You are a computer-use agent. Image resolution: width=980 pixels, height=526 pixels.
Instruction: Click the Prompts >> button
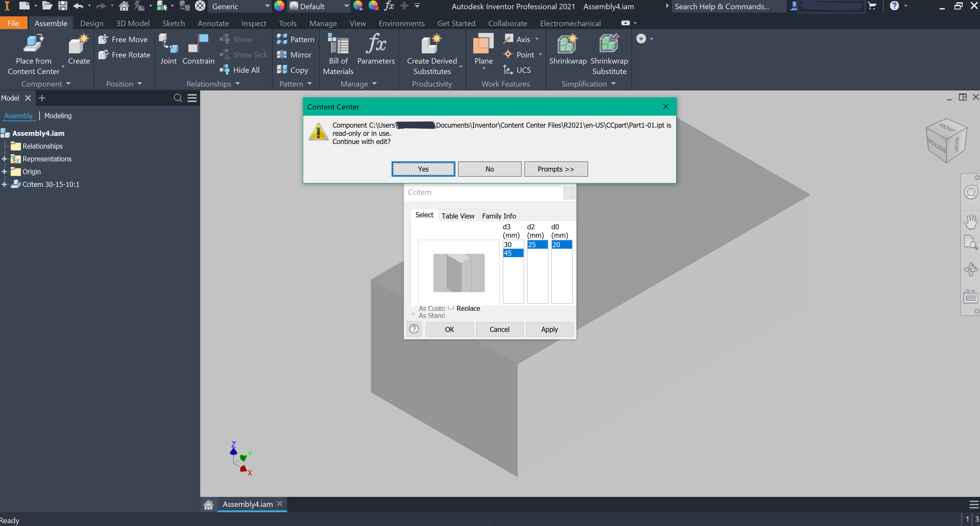(555, 169)
